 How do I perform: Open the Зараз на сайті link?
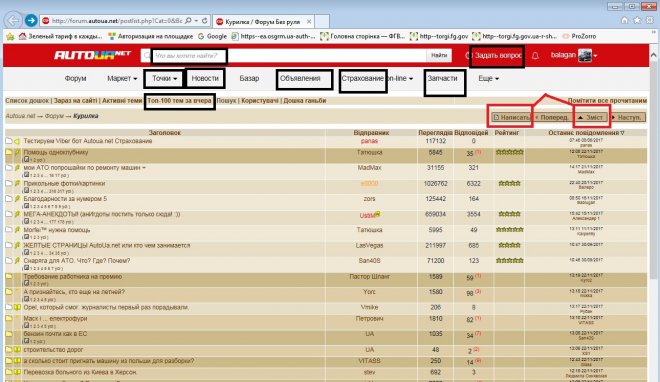click(76, 101)
